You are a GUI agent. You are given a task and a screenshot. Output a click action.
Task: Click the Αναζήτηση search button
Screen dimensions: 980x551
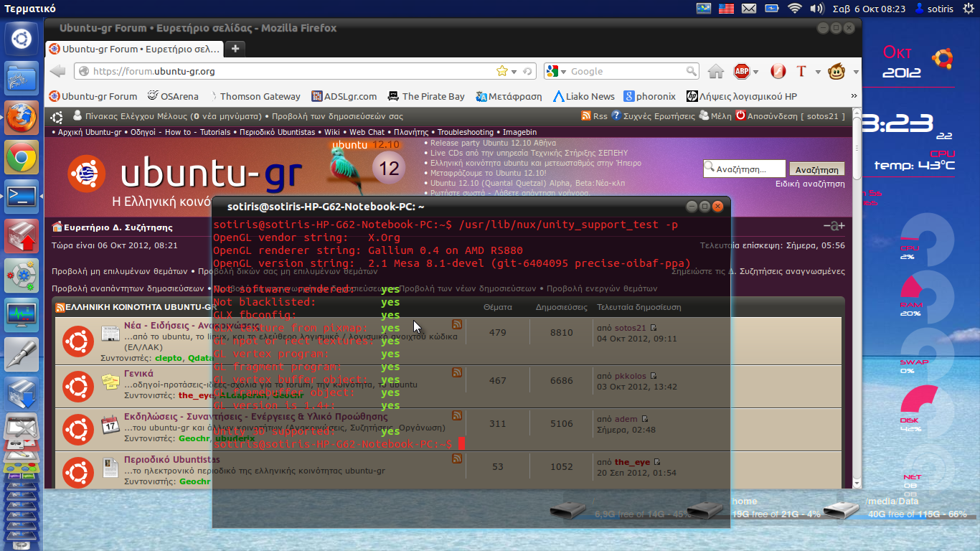816,170
